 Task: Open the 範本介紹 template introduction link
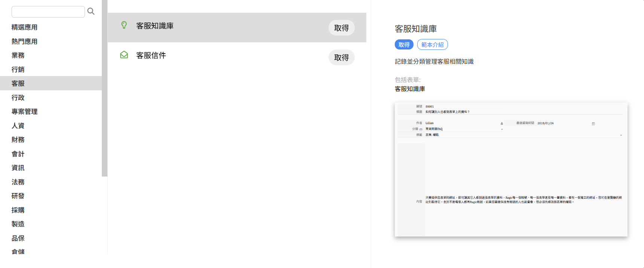tap(432, 45)
